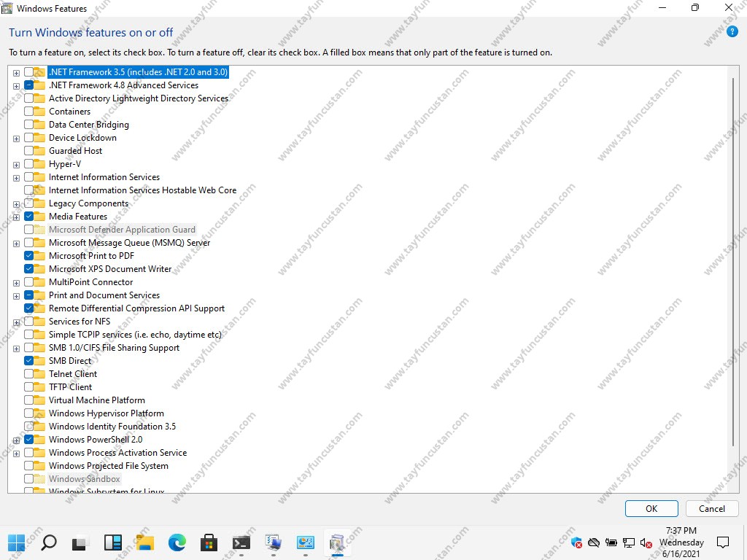747x560 pixels.
Task: Click the blue help question mark icon
Action: click(x=732, y=32)
